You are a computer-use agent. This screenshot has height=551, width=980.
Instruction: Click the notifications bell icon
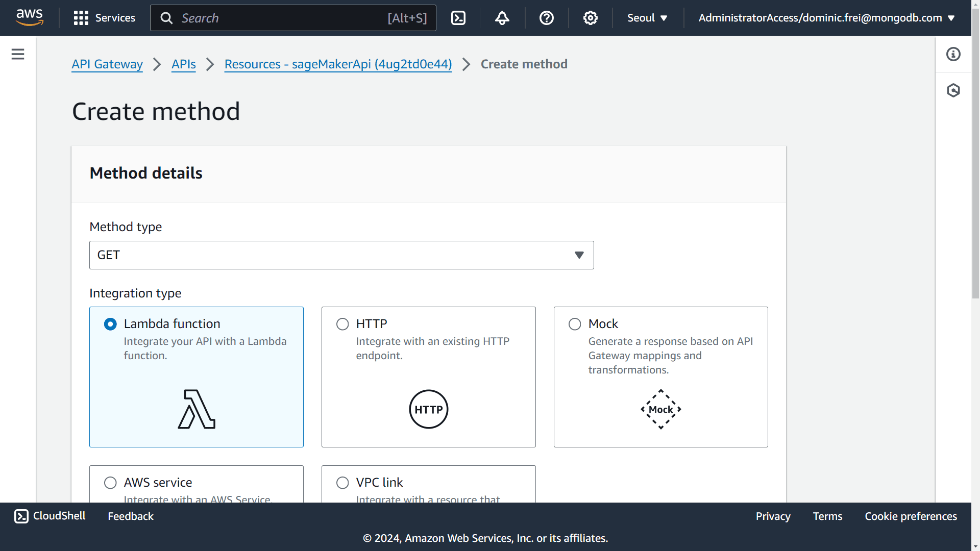(x=502, y=17)
